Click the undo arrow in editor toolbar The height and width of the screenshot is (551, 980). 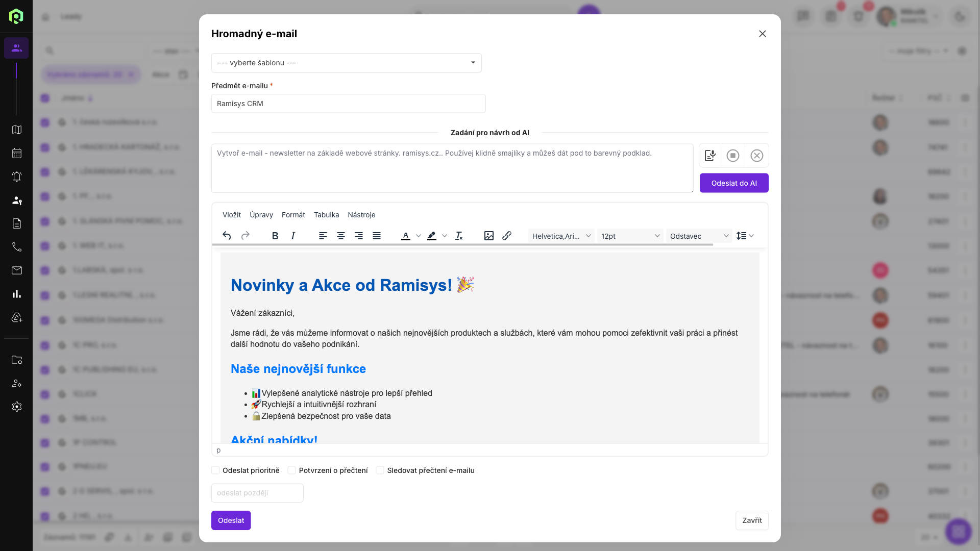point(227,236)
